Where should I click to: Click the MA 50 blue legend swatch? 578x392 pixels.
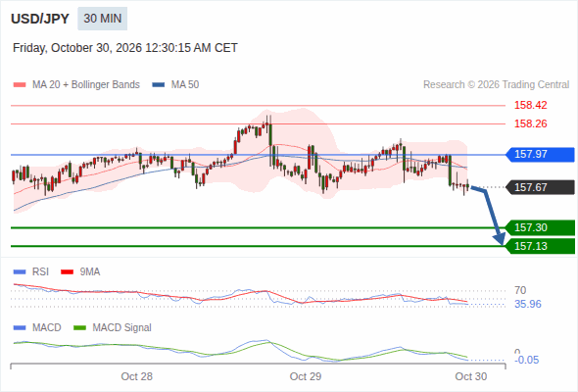pos(159,85)
